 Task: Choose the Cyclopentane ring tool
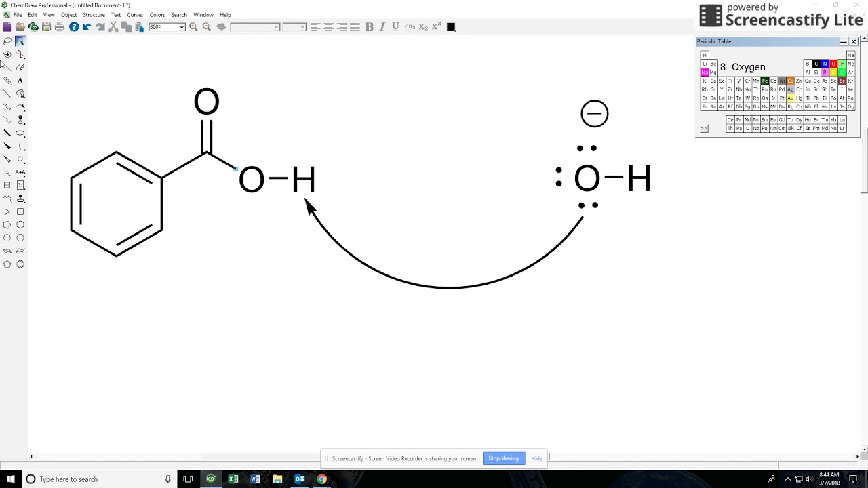7,224
